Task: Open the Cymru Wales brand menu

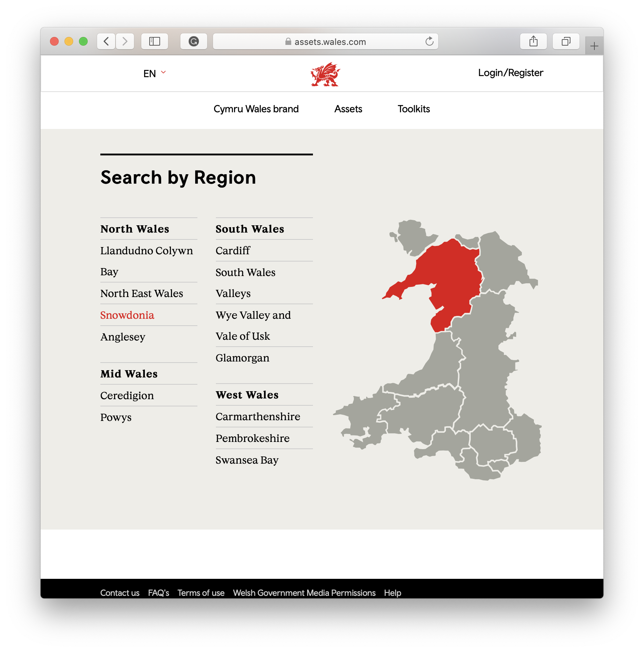Action: click(256, 109)
